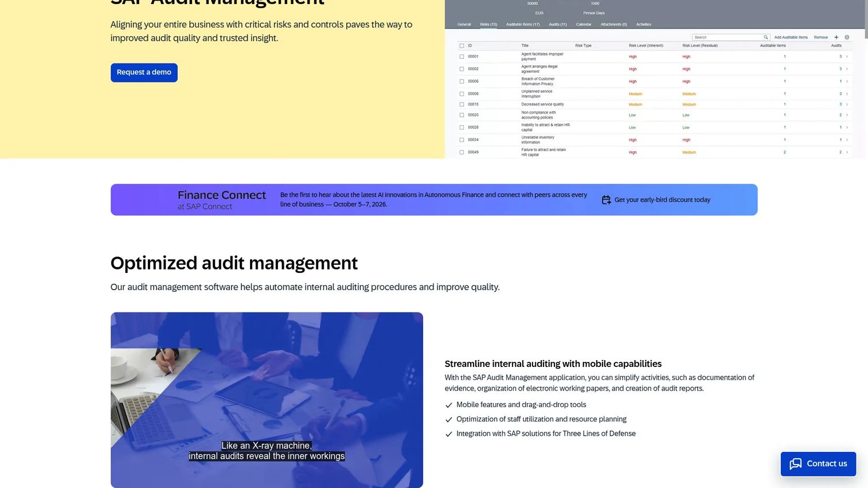Mark the checkbox for risk 00015
This screenshot has width=868, height=488.
462,104
